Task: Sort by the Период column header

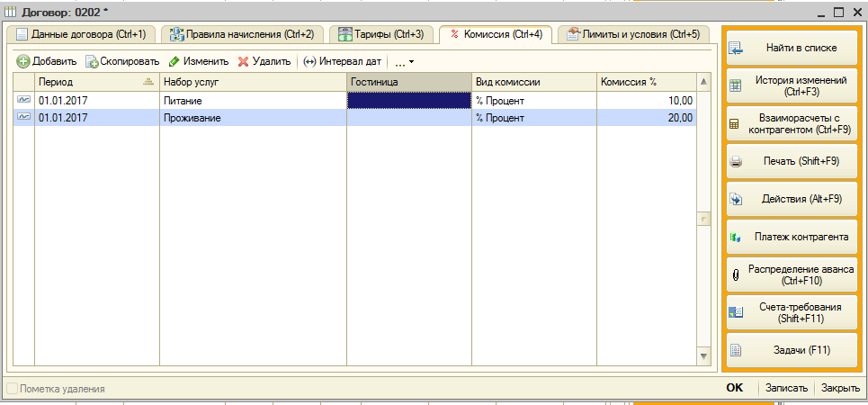Action: (97, 82)
